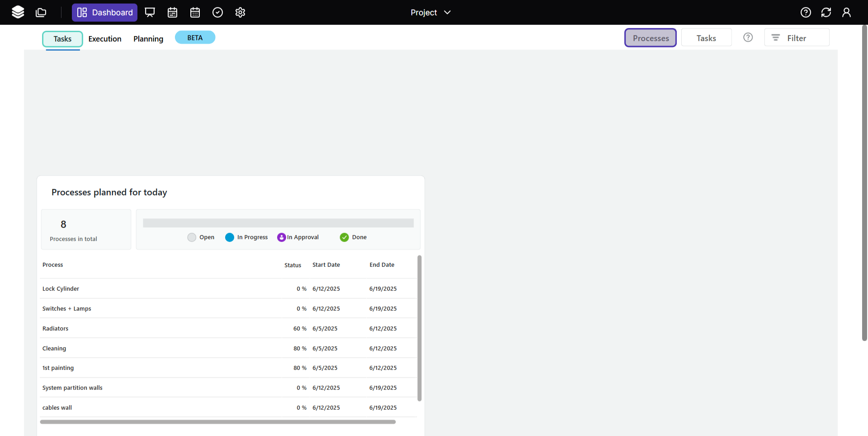Open the schedule calendar icon
868x436 pixels.
172,12
